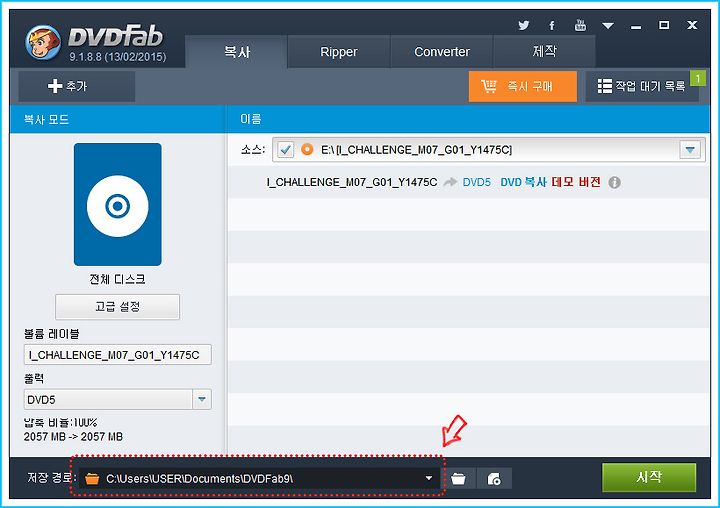720x508 pixels.
Task: Toggle the source E:\ checkbox
Action: pos(286,149)
